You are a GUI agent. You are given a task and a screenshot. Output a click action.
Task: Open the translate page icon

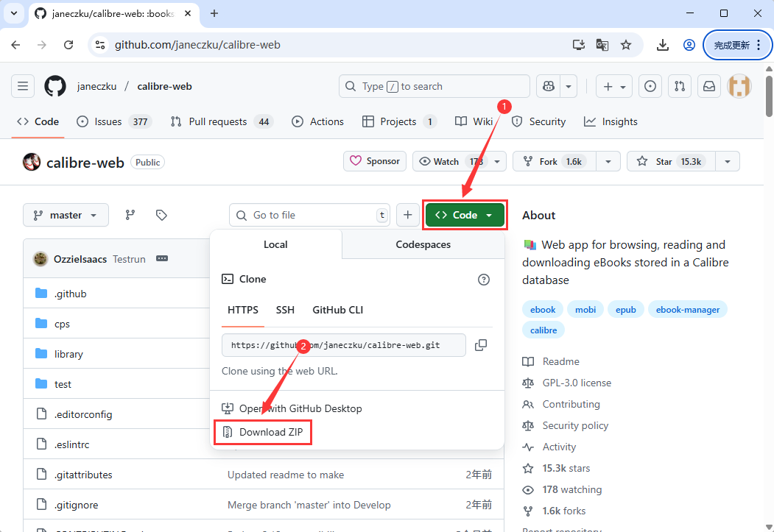pyautogui.click(x=602, y=45)
